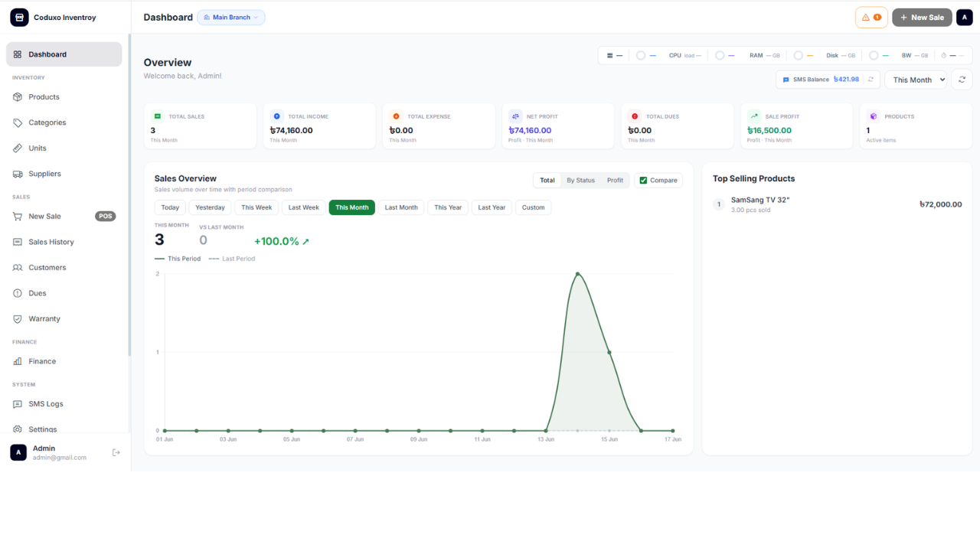
Task: Refresh the SMS Balance with its small icon
Action: pyautogui.click(x=871, y=80)
